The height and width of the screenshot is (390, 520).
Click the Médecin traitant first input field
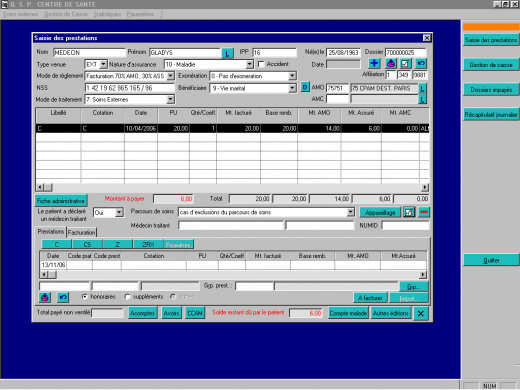[231, 226]
